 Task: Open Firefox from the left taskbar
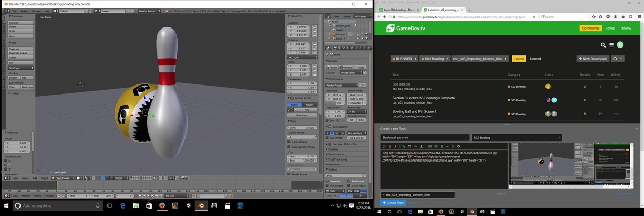tap(162, 205)
